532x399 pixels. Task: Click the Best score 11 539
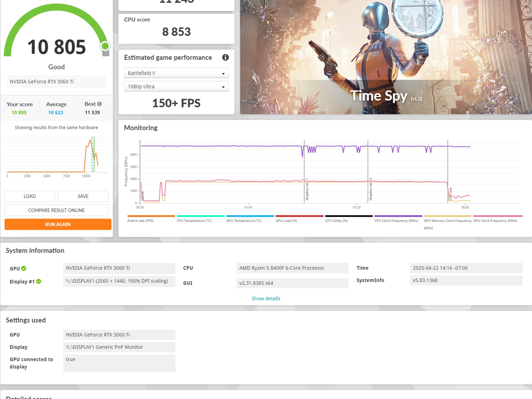pyautogui.click(x=92, y=112)
